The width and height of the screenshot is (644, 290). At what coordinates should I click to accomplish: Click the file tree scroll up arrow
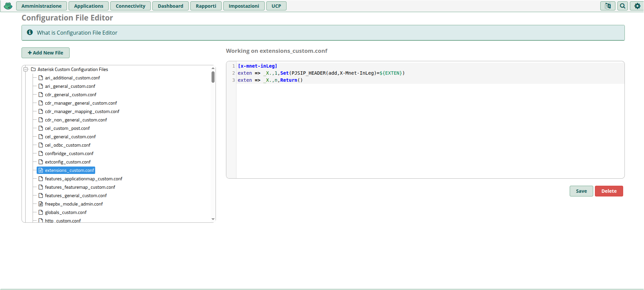[x=213, y=68]
